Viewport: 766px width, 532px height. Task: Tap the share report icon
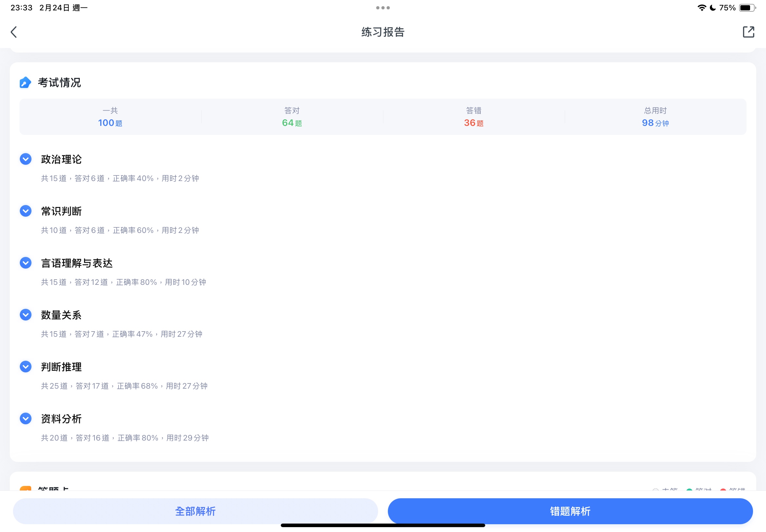tap(748, 32)
